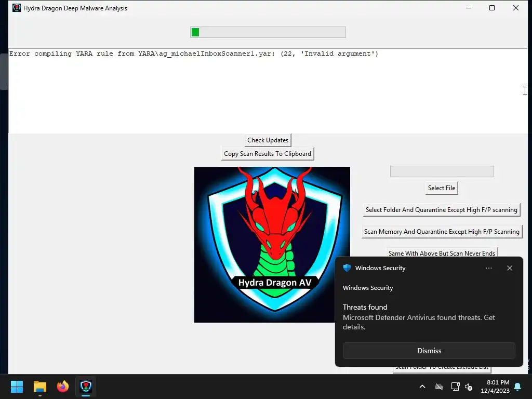Close the Windows Security toast
The width and height of the screenshot is (532, 399).
509,268
